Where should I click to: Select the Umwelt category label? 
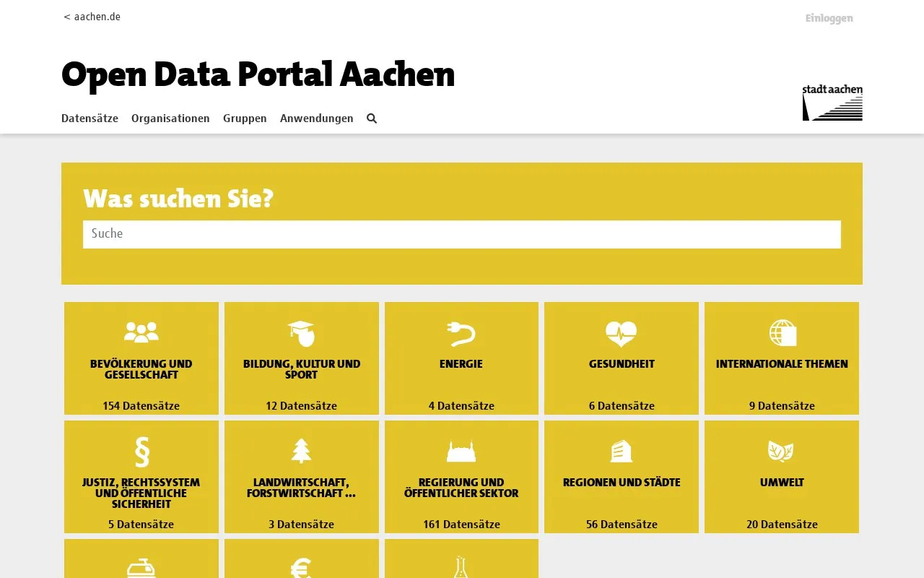coord(782,483)
